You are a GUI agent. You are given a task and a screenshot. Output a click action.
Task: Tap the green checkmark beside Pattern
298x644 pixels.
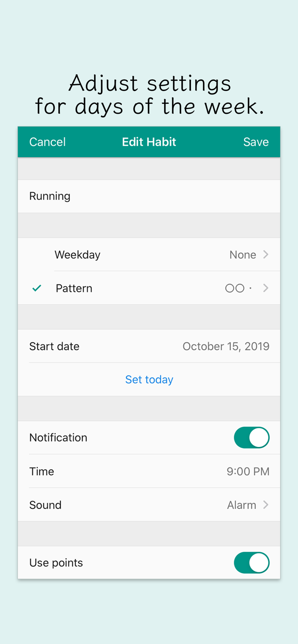(37, 288)
